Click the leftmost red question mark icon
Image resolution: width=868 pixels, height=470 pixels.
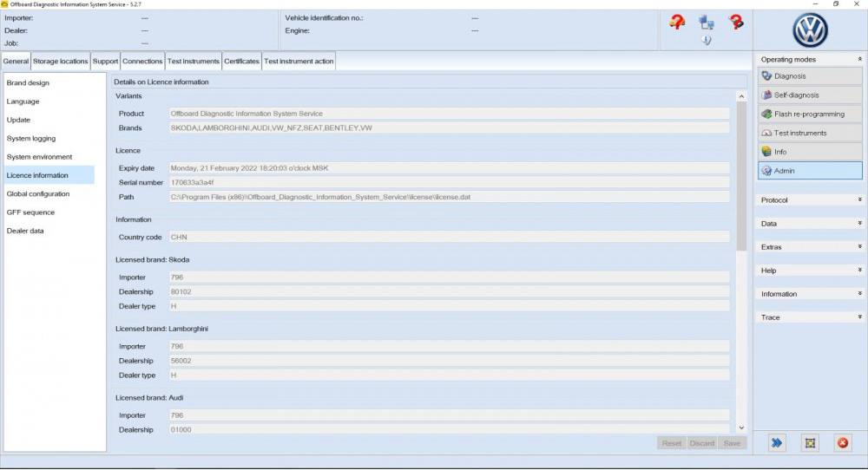(678, 23)
